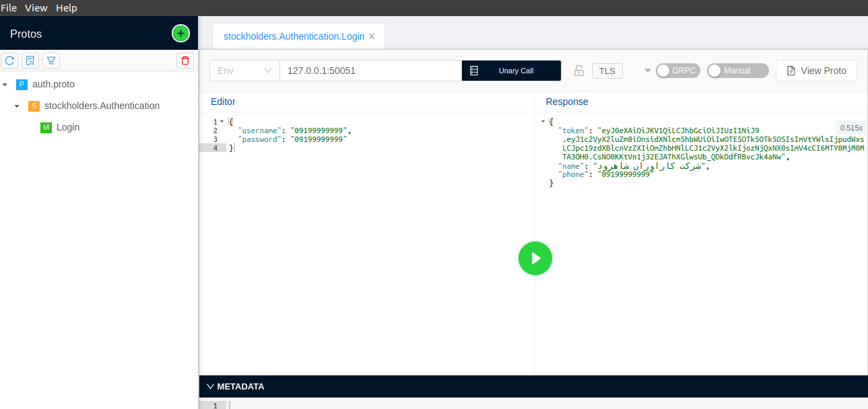Toggle the GRPC switch
Image resolution: width=868 pixels, height=409 pixels.
(678, 71)
